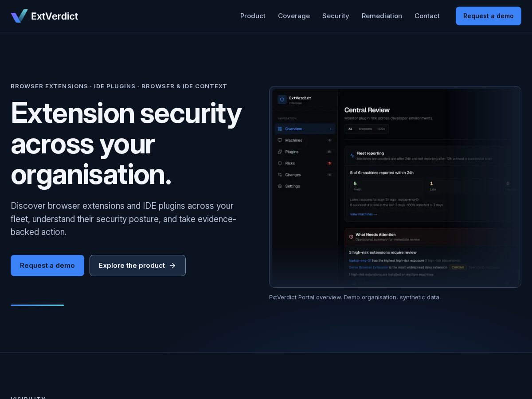Click the Settings label in portal sidebar
This screenshot has height=399, width=532.
click(x=293, y=187)
